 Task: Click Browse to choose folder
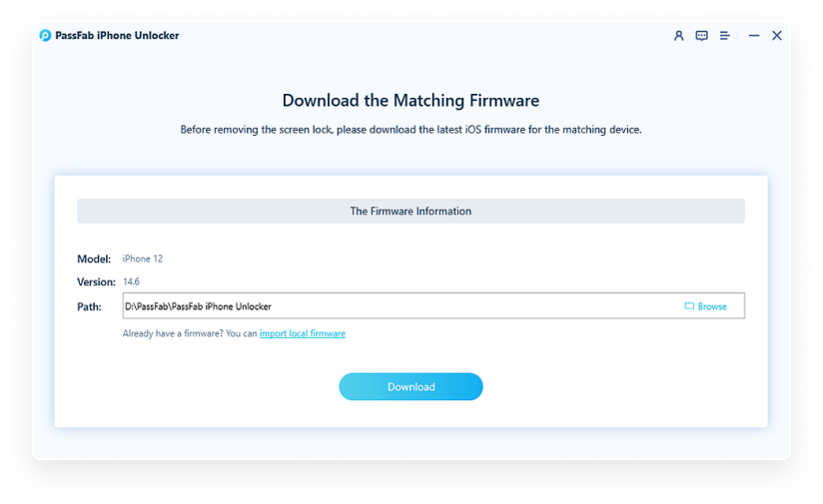[x=706, y=306]
